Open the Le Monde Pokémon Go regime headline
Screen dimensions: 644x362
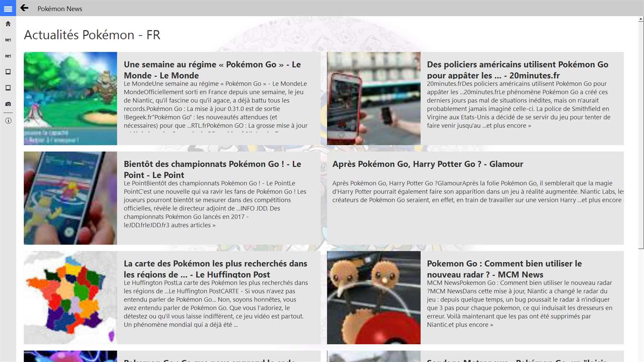[x=212, y=70]
